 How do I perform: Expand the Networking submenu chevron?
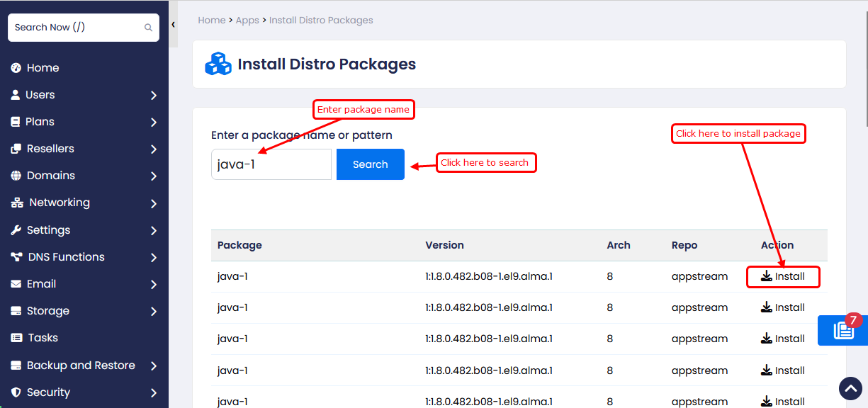(154, 204)
